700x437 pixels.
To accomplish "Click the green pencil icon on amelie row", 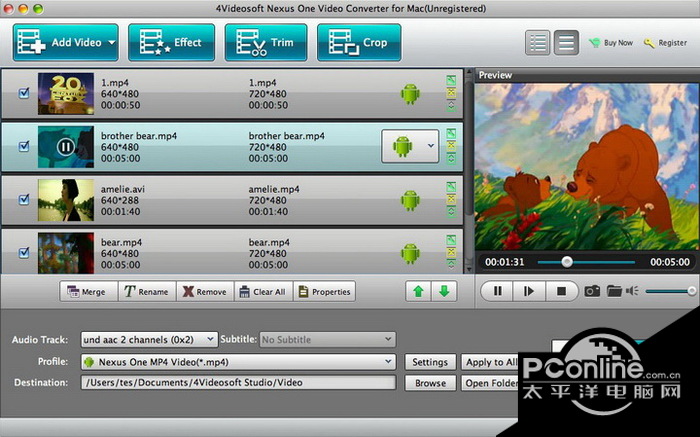I will click(451, 187).
